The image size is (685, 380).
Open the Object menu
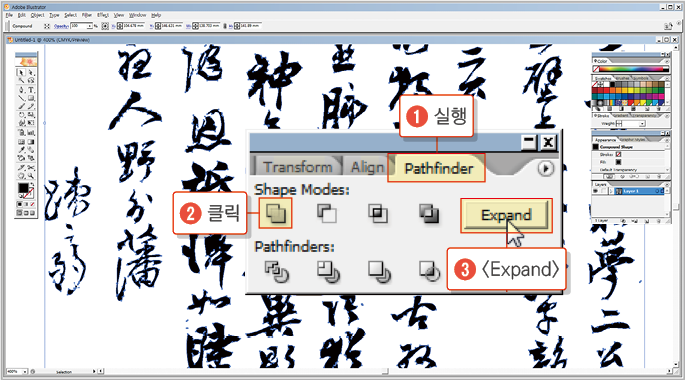point(37,15)
